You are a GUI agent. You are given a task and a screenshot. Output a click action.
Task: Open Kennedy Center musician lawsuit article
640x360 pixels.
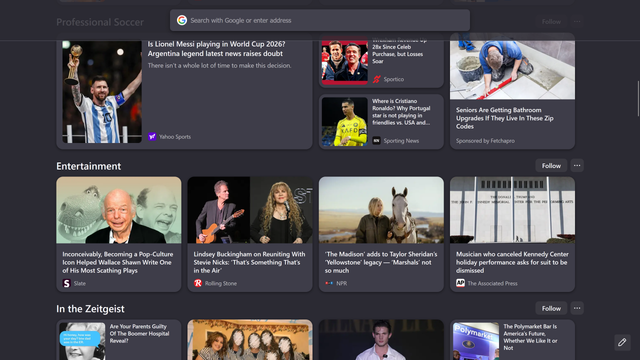[x=512, y=262]
